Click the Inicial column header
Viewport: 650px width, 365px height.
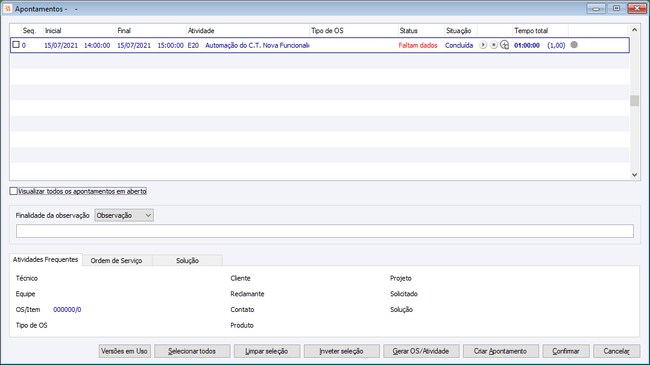click(79, 31)
